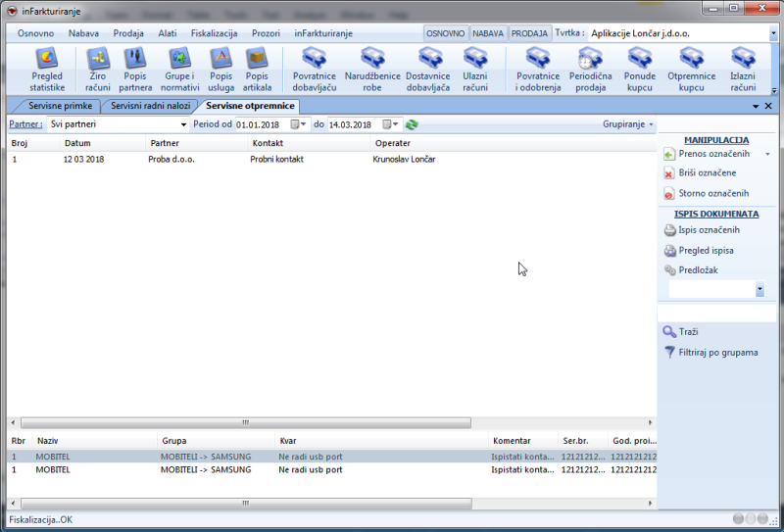The height and width of the screenshot is (532, 784).
Task: Select the second, non-highlighted MOBITEL item row
Action: [331, 469]
